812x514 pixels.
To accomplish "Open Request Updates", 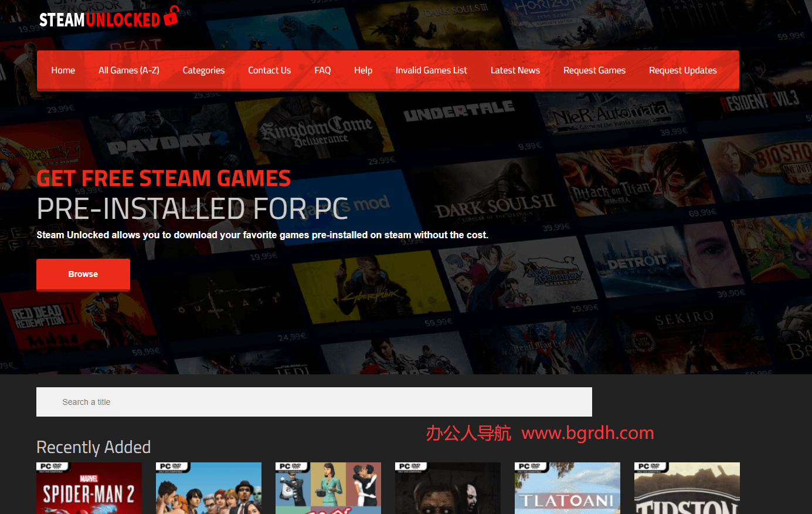I will tap(682, 70).
